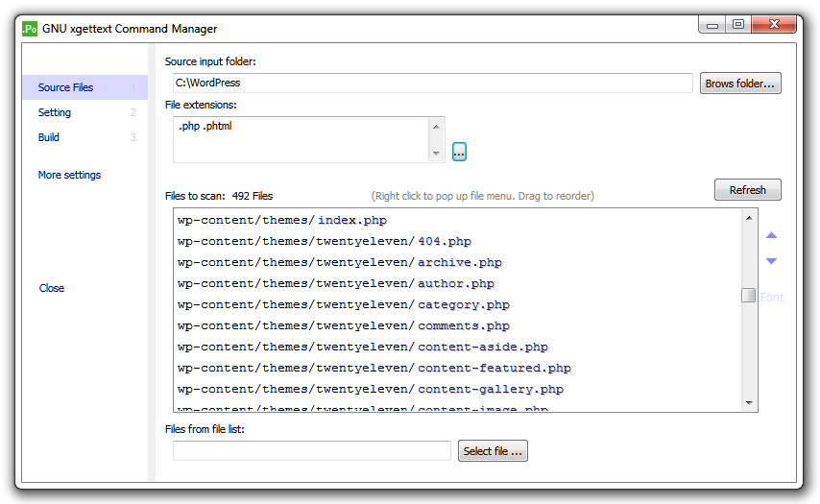
Task: Focus the Source input folder field
Action: (x=432, y=84)
